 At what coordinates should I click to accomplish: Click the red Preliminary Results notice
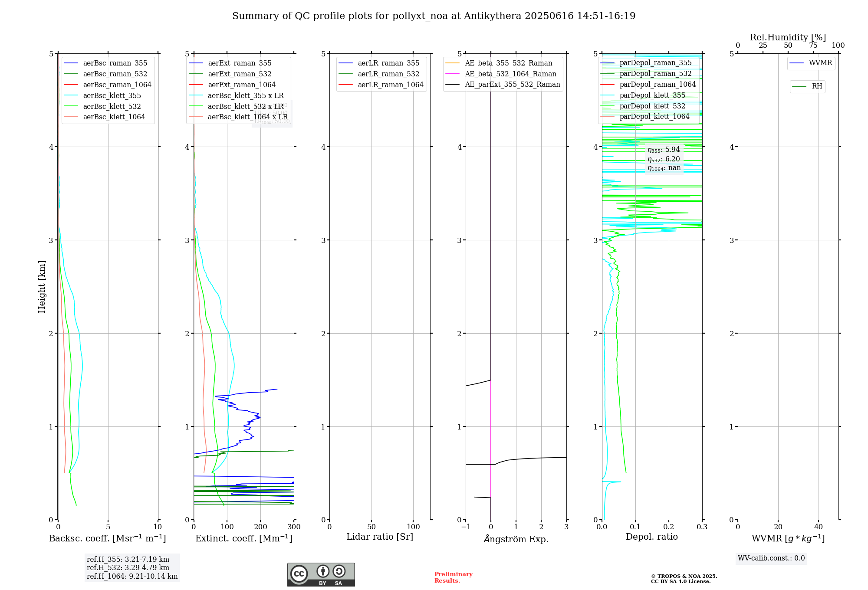pos(454,577)
